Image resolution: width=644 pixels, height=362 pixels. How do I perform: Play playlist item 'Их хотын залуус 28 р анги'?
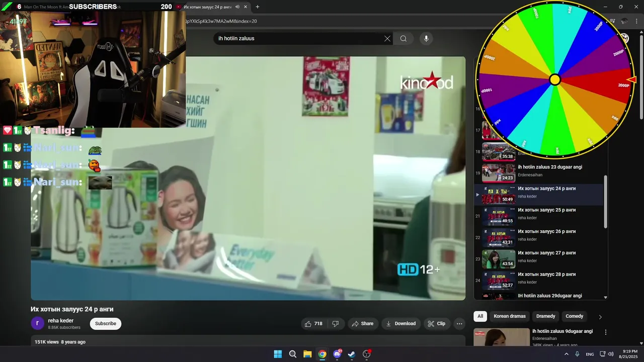(x=546, y=275)
